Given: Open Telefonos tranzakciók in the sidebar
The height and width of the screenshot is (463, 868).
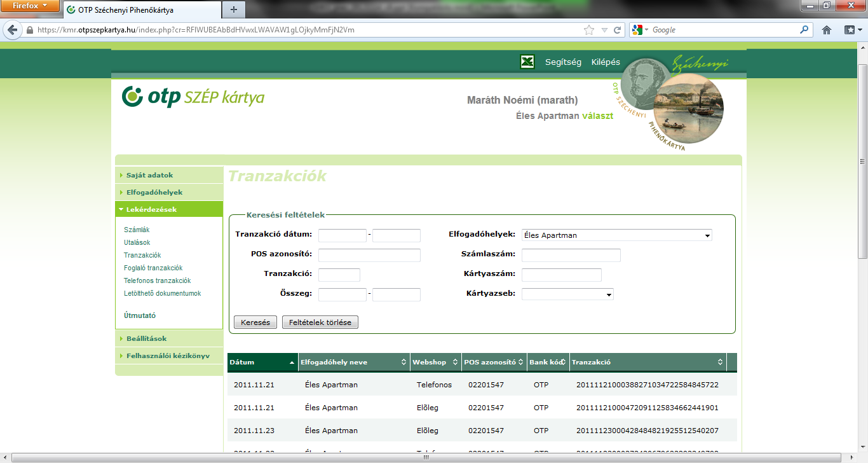Looking at the screenshot, I should [x=157, y=280].
